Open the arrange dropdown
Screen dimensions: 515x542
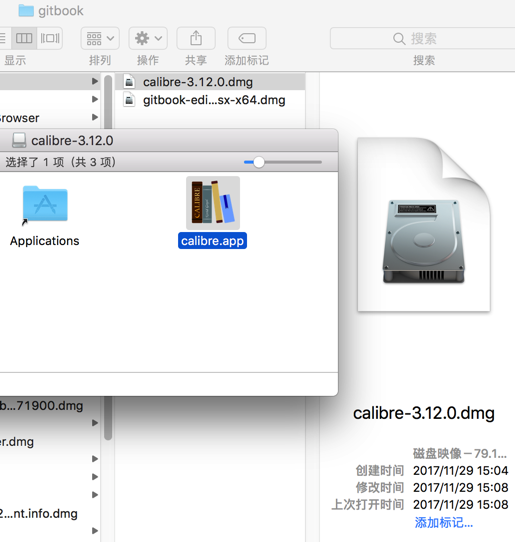click(100, 38)
